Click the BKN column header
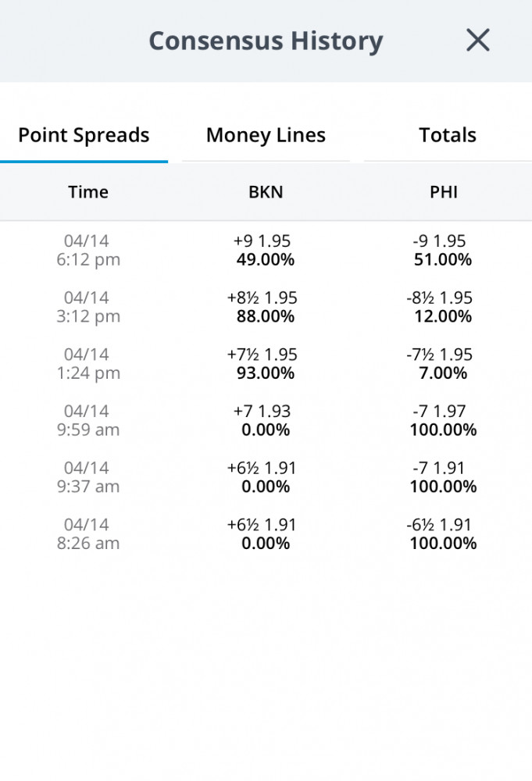Viewport: 532px width, 781px height. (266, 192)
